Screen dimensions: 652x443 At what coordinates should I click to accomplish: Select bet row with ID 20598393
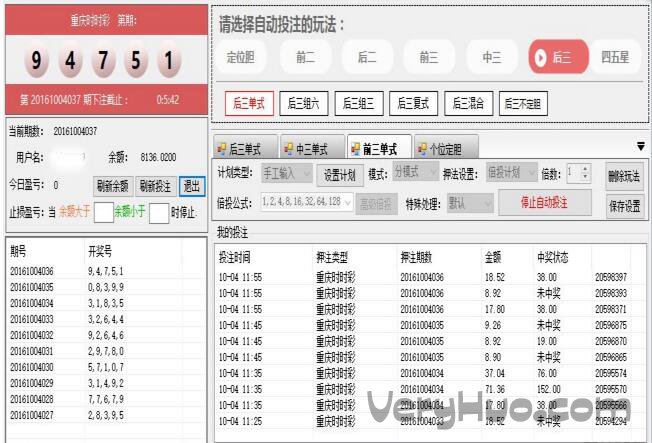point(430,293)
